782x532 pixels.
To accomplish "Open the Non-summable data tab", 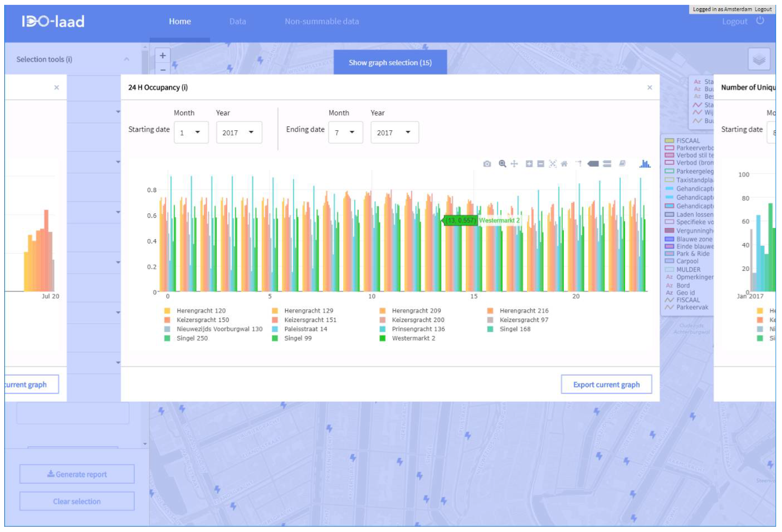I will 322,21.
